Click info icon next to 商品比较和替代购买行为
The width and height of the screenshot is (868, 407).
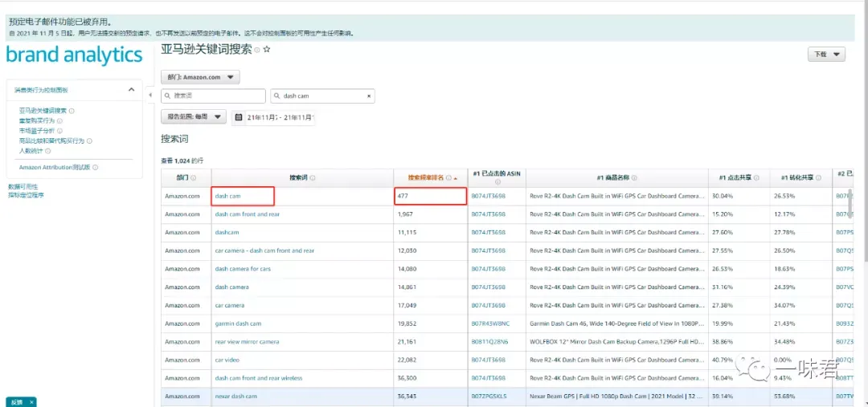click(90, 141)
